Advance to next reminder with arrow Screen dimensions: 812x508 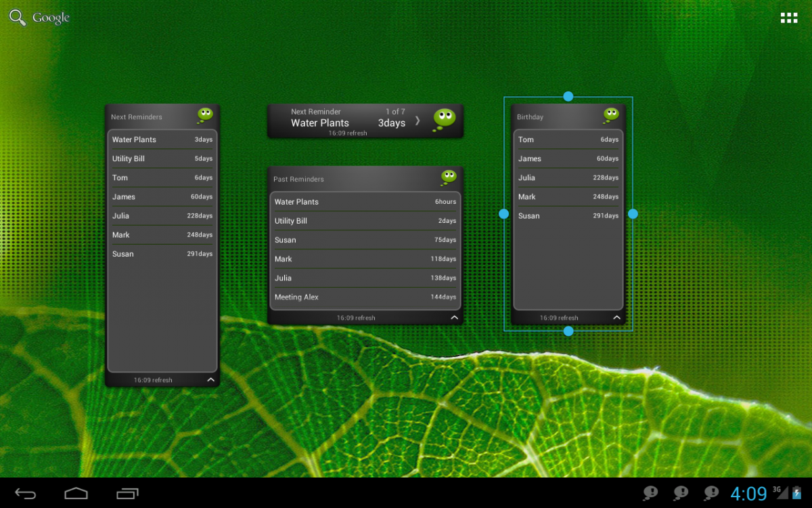click(418, 121)
